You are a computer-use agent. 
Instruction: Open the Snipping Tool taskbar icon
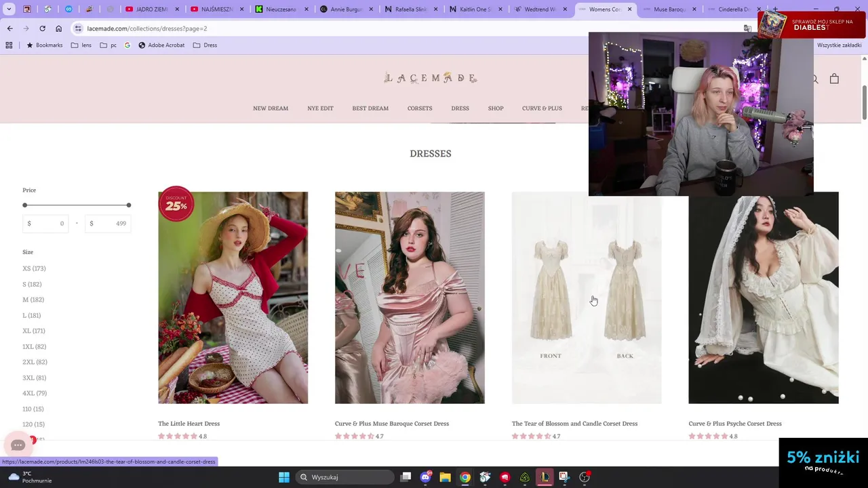pos(564,477)
